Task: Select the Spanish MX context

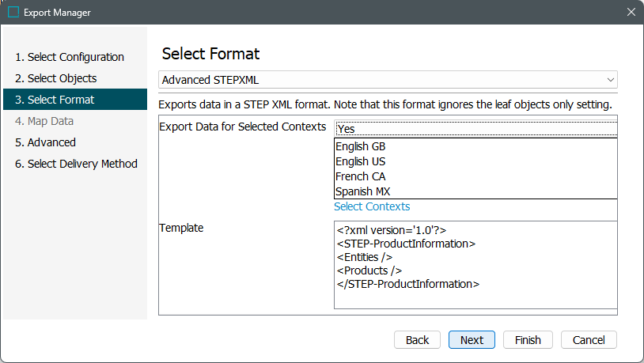Action: coord(362,191)
